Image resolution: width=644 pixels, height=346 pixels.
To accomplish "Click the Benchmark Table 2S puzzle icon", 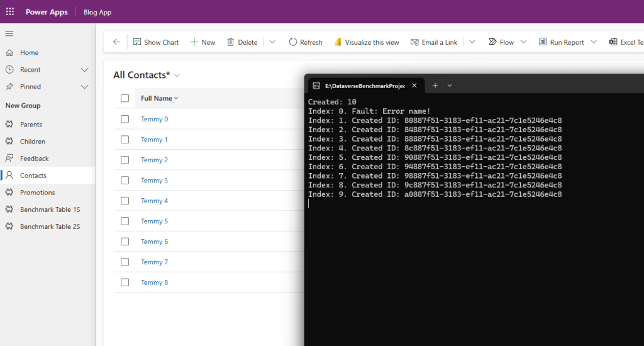I will [x=9, y=226].
